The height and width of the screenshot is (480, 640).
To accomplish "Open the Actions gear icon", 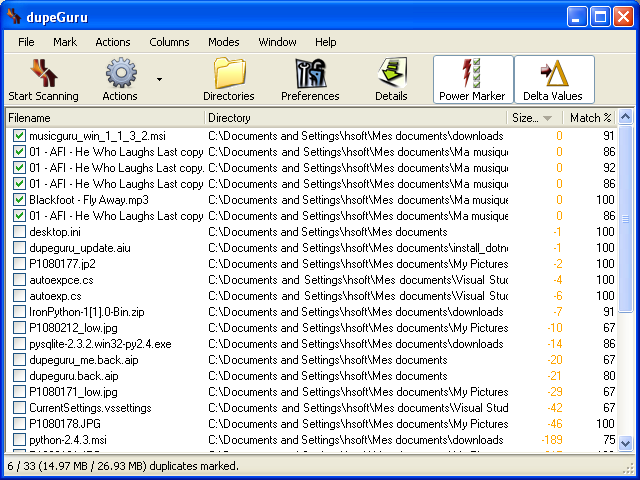I will (x=121, y=73).
